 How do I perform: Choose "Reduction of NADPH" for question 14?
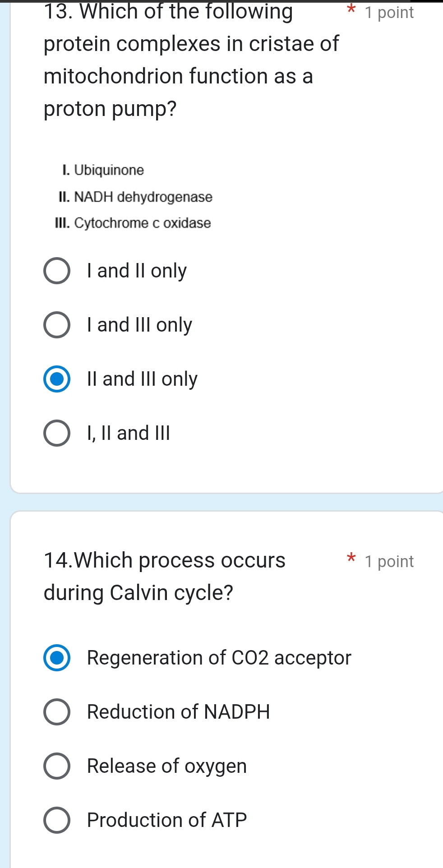pos(57,712)
